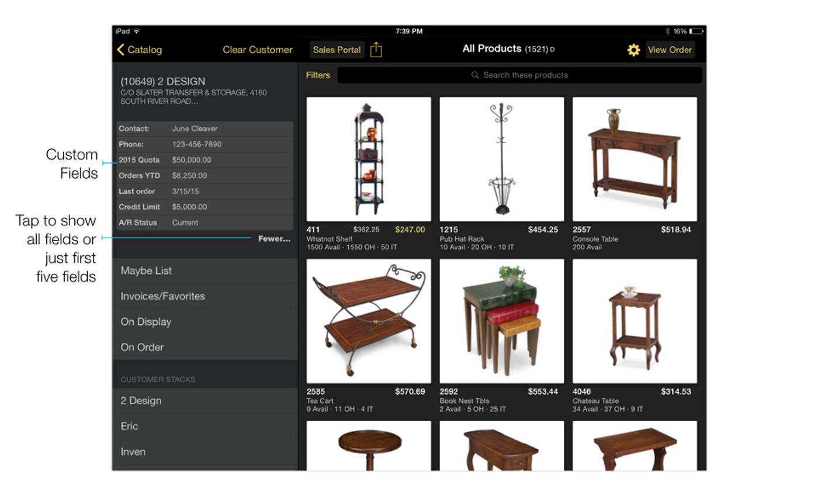Open the Eric customer stack
This screenshot has width=818, height=504.
click(205, 426)
